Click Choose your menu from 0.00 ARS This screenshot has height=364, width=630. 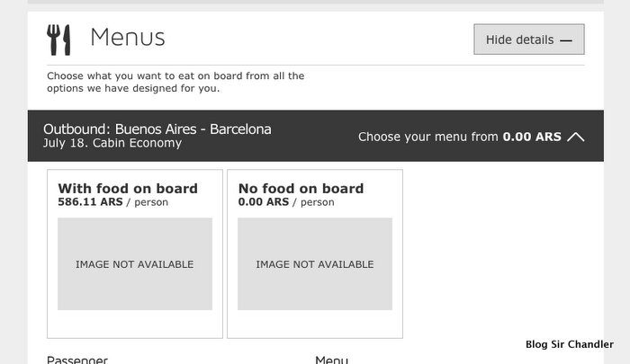(460, 137)
